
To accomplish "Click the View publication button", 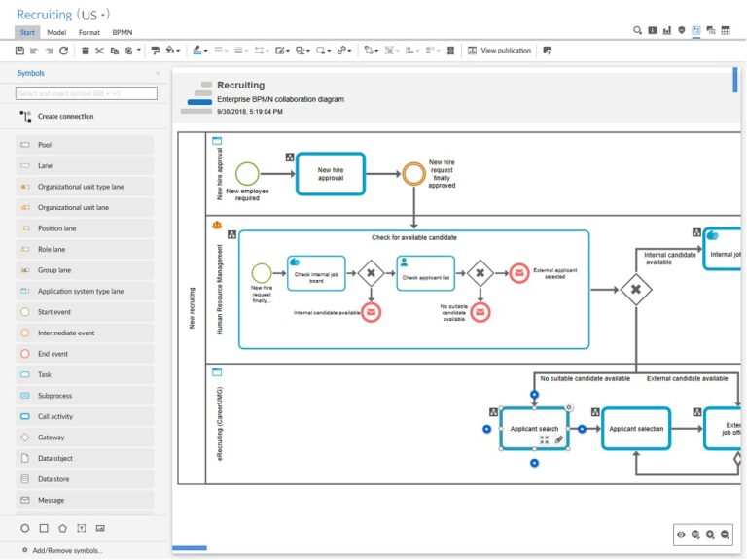I will pos(499,51).
